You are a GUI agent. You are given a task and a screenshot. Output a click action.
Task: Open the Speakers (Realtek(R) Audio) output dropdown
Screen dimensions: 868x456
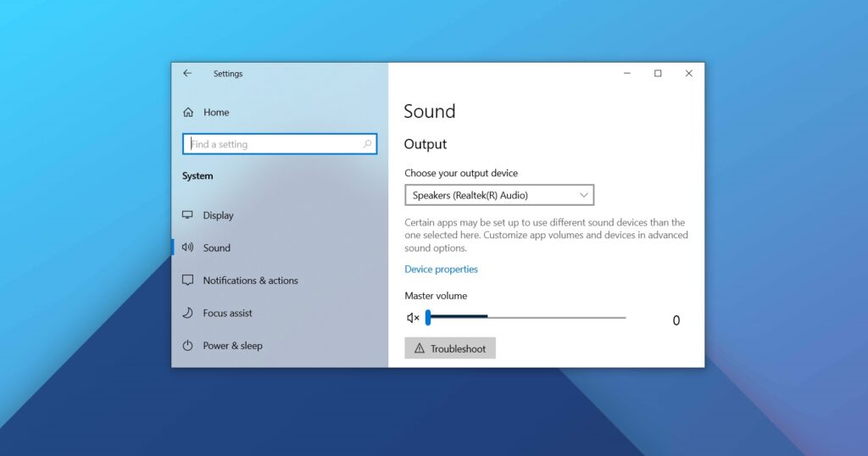498,195
